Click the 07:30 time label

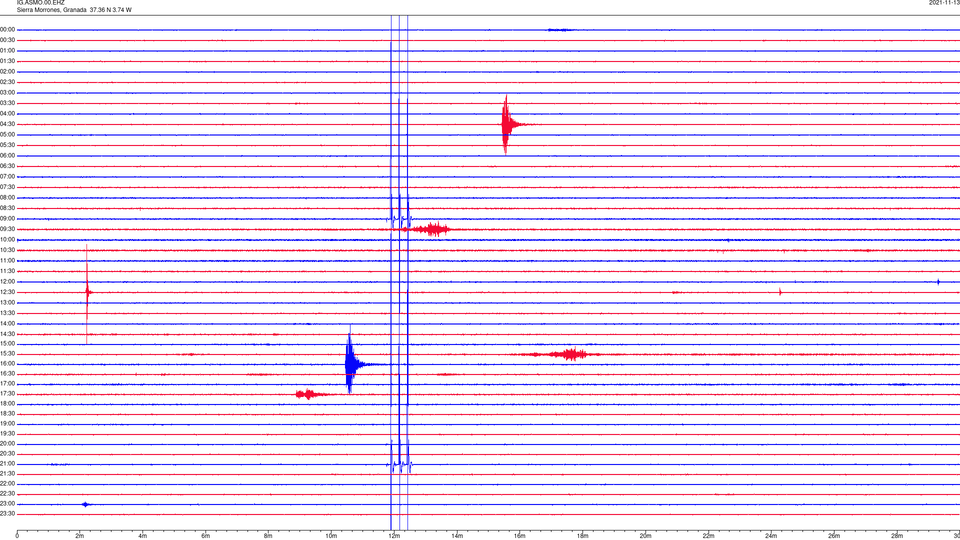[8, 187]
